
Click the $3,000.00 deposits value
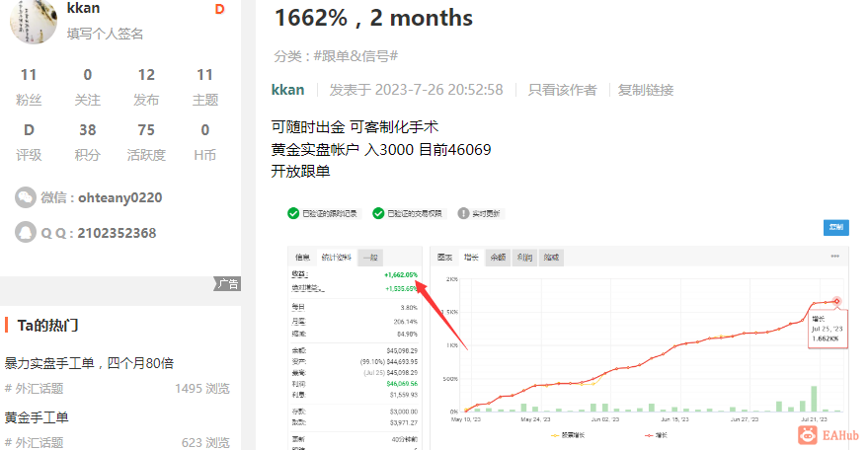[x=404, y=412]
